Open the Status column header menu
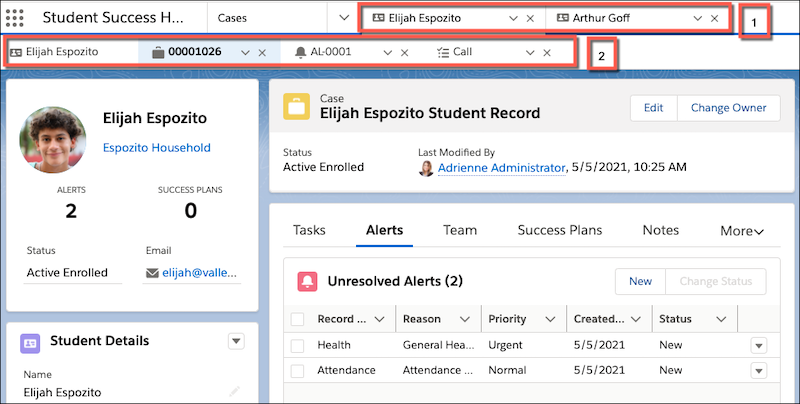Image resolution: width=800 pixels, height=404 pixels. (x=721, y=319)
